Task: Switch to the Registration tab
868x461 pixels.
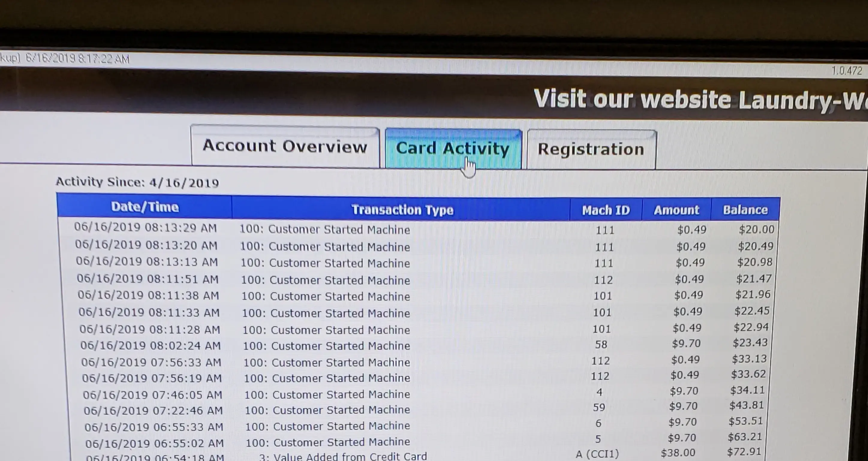Action: tap(591, 149)
